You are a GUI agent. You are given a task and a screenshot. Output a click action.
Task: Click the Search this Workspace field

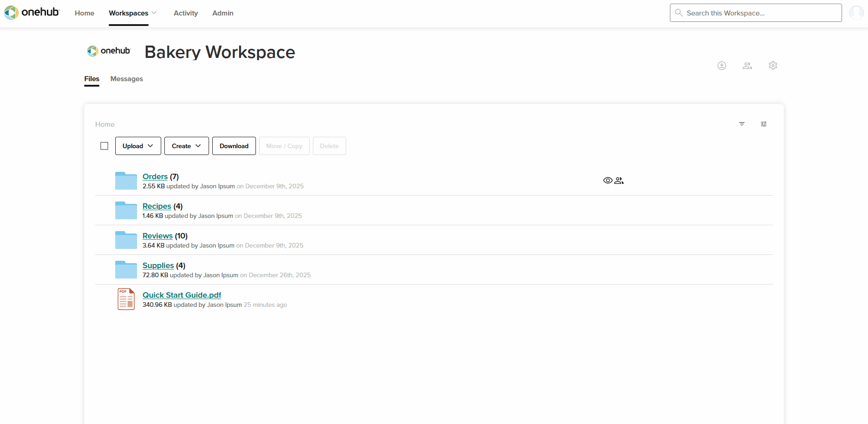[756, 13]
